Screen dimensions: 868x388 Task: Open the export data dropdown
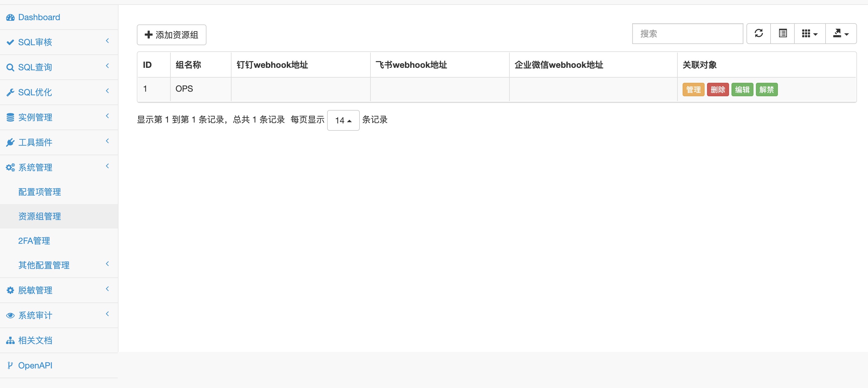click(x=841, y=33)
